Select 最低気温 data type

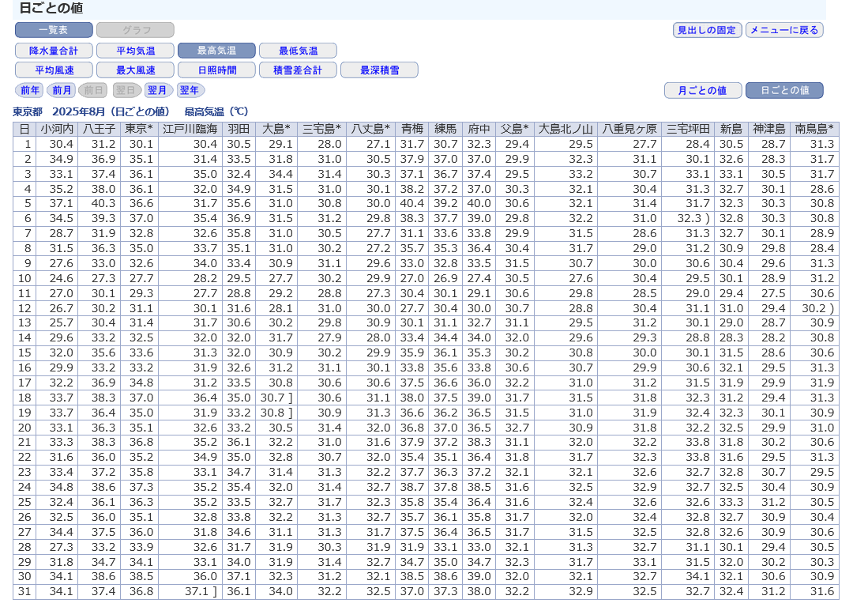coord(298,51)
